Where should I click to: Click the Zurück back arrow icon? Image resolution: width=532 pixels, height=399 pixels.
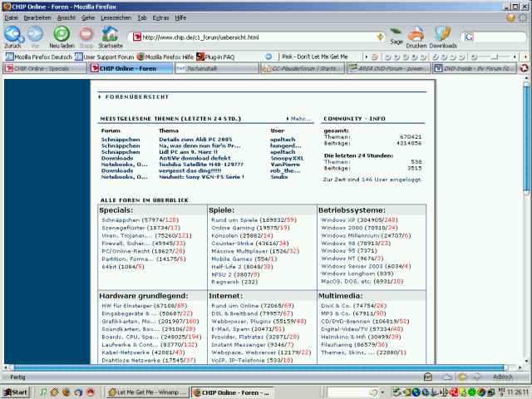click(x=13, y=34)
